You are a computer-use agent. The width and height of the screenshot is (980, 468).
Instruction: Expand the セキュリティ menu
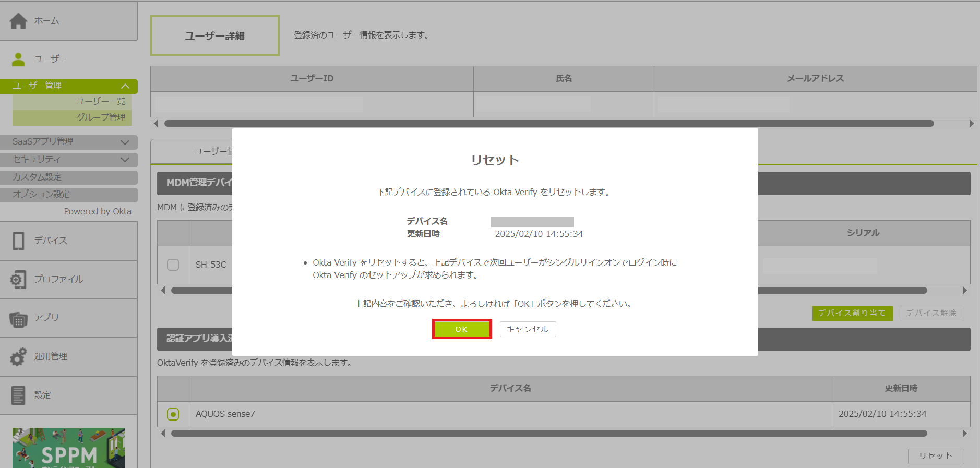coord(125,160)
